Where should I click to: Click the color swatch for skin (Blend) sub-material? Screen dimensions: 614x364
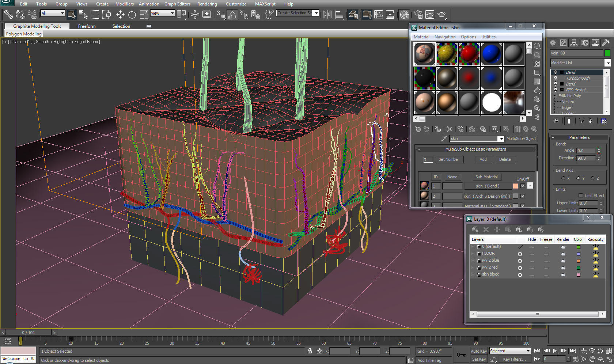(x=515, y=186)
